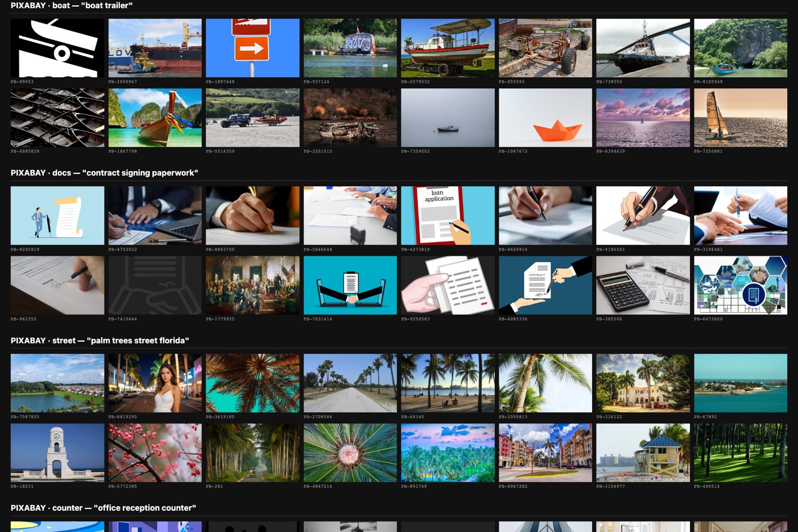Click the "palm trees street florida" heading
The height and width of the screenshot is (532, 798).
pyautogui.click(x=100, y=340)
